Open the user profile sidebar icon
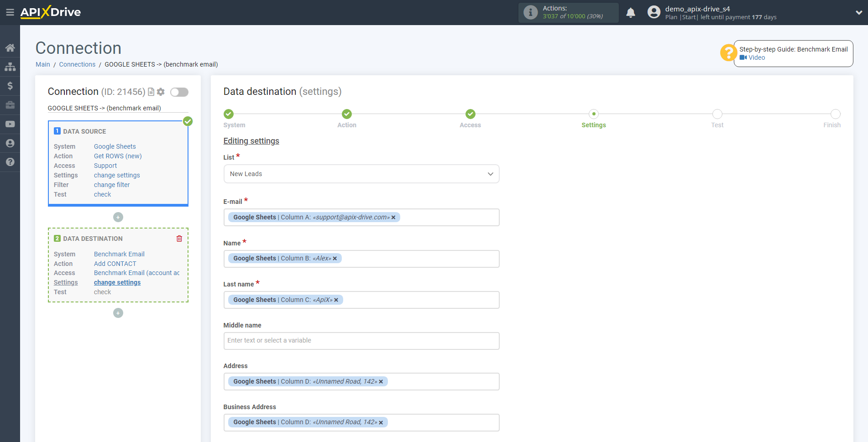The height and width of the screenshot is (442, 868). pyautogui.click(x=10, y=143)
